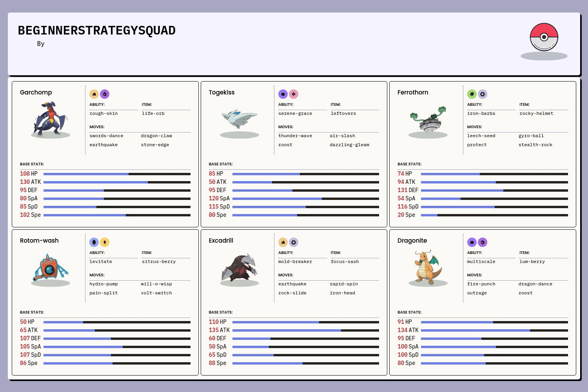Click Dragonite's Dragon type icon
The width and height of the screenshot is (588, 392).
tap(483, 242)
